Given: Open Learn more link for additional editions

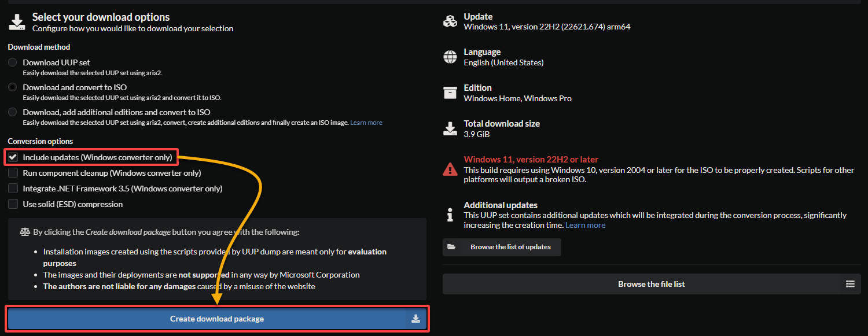Looking at the screenshot, I should coord(366,123).
